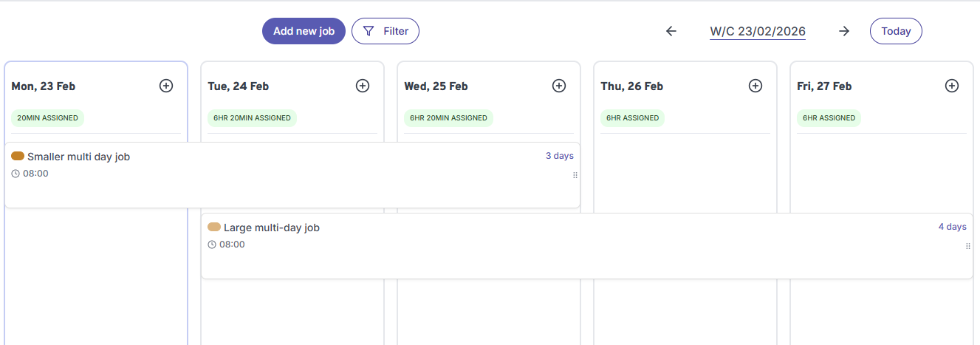
Task: Go to next week arrow
Action: 844,31
